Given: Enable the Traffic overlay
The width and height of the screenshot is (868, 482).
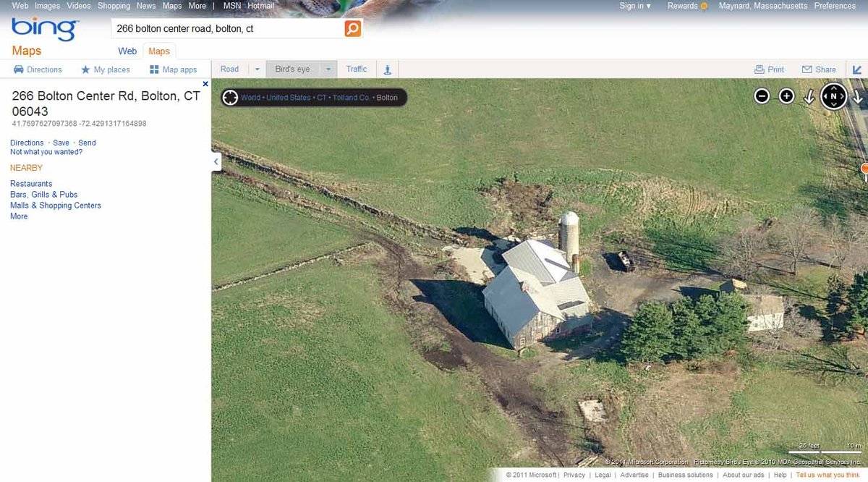Looking at the screenshot, I should [x=356, y=68].
